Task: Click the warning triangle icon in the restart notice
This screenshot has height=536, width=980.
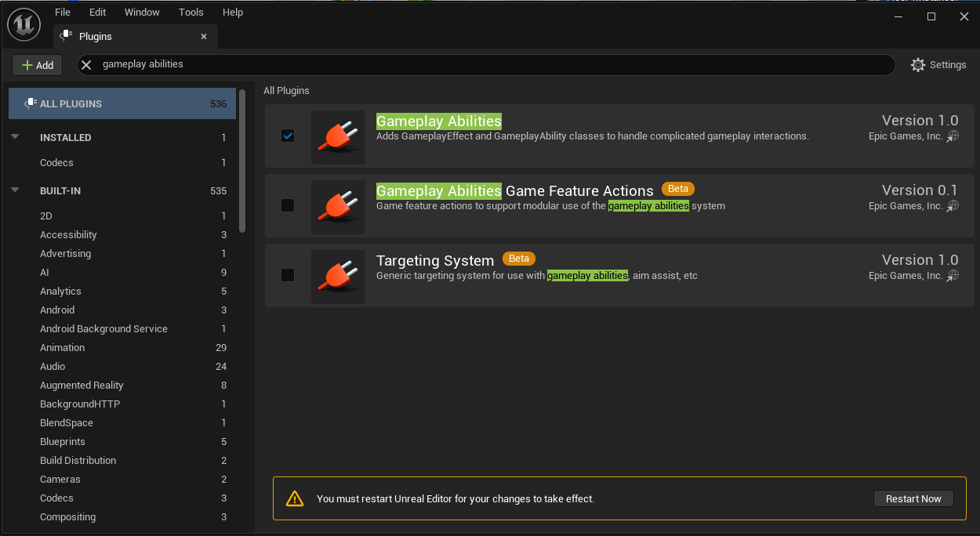Action: (294, 498)
